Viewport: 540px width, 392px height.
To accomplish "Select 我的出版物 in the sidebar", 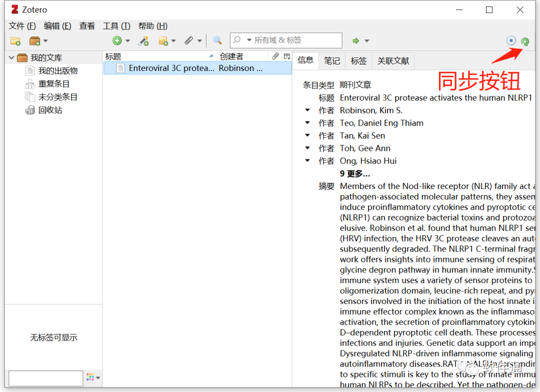I will tap(58, 70).
